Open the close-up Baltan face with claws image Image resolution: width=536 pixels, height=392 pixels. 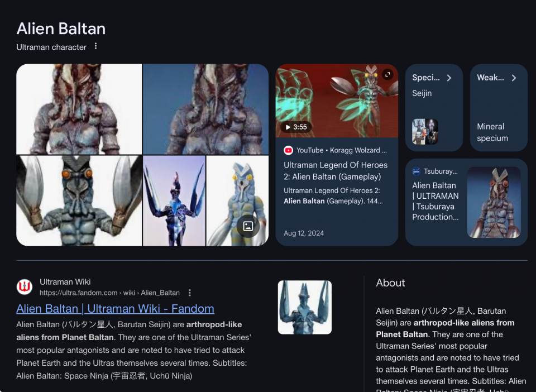79,200
